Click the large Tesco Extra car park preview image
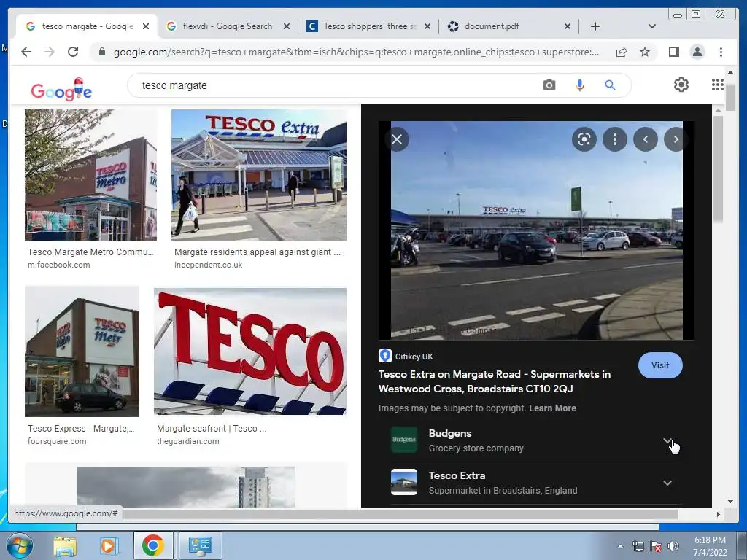 tap(536, 230)
